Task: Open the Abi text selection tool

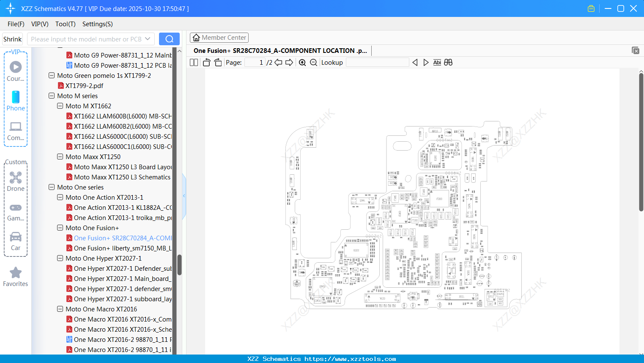Action: (x=437, y=62)
